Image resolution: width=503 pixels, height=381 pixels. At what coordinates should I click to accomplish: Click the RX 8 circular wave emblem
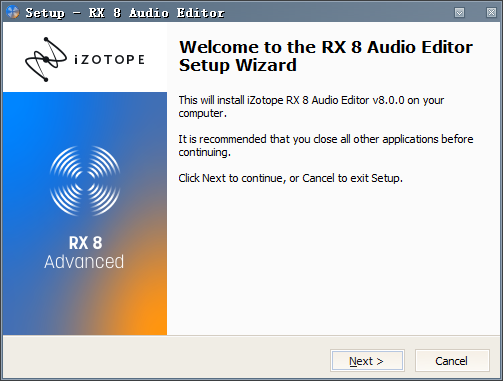point(85,180)
